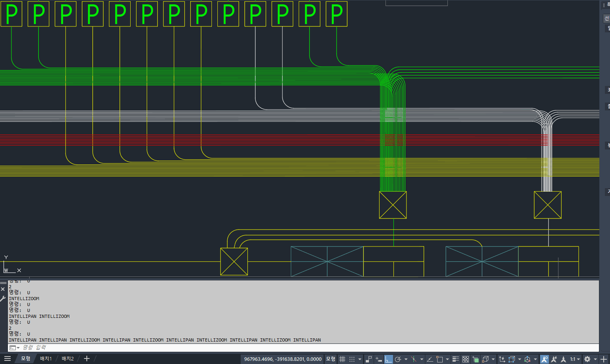
Task: Toggle 2D object snap icon
Action: [440, 359]
